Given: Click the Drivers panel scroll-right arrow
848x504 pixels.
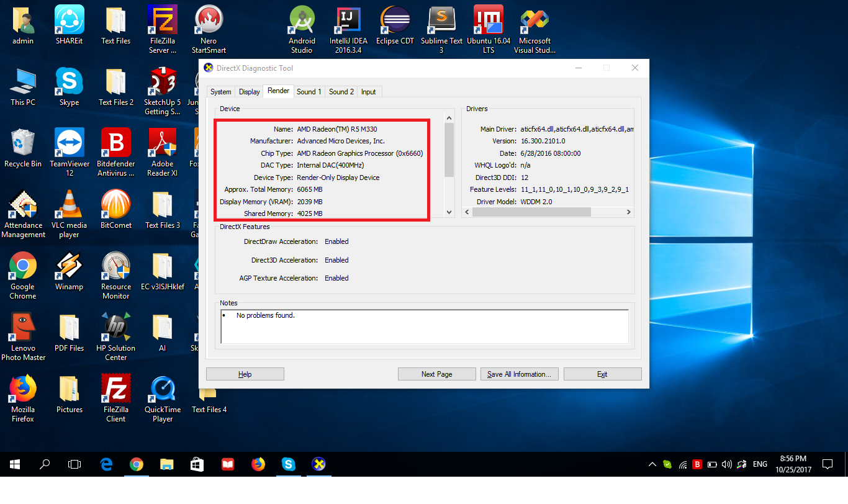Looking at the screenshot, I should tap(628, 212).
